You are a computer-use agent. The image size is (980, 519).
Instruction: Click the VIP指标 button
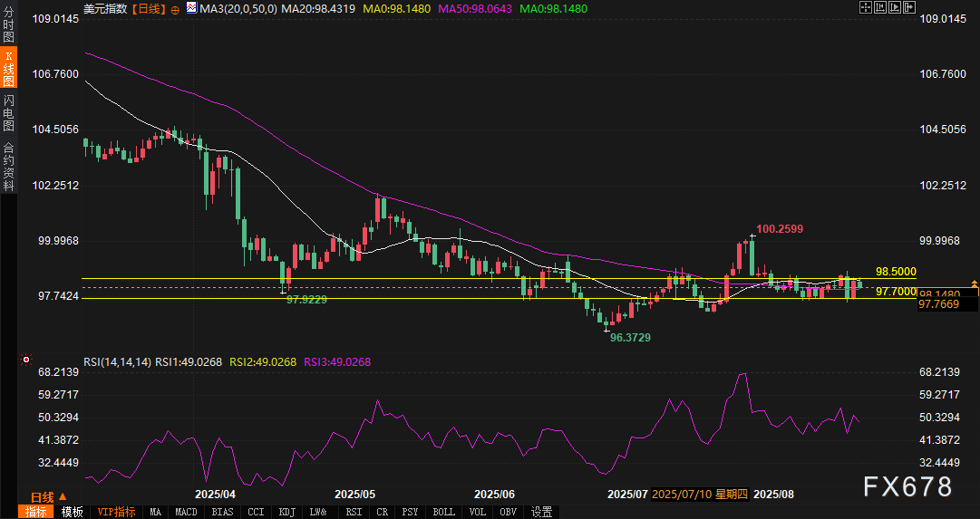point(116,512)
